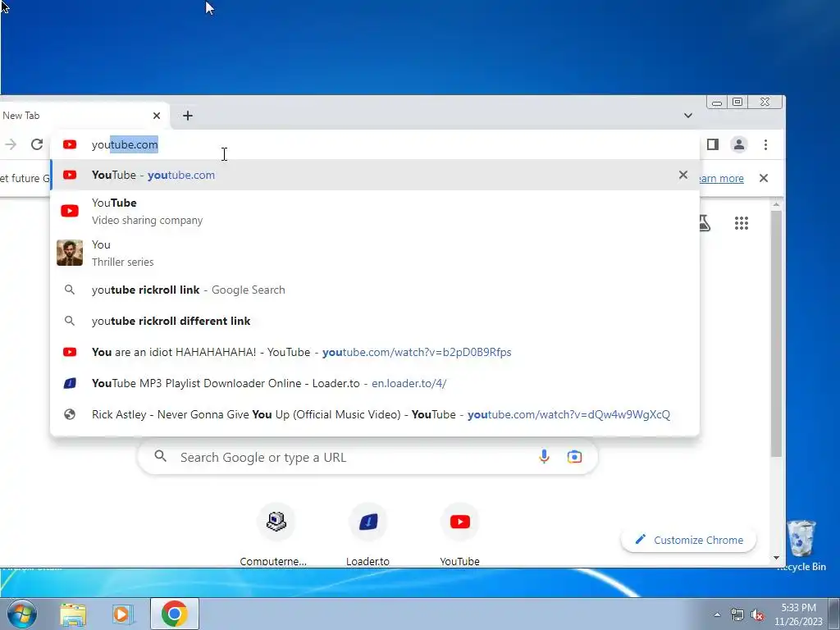The width and height of the screenshot is (840, 630).
Task: Click the Chrome taskbar button
Action: click(174, 614)
